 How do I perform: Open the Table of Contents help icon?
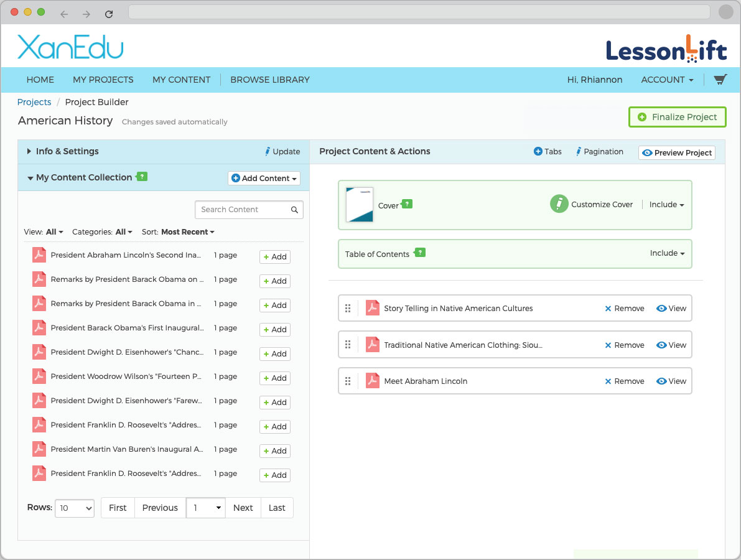point(420,253)
